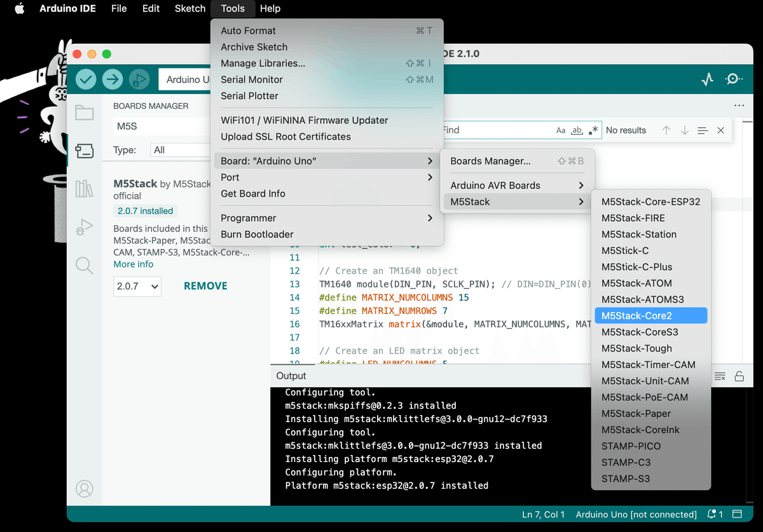763x532 pixels.
Task: Choose Burn Bootloader
Action: (x=327, y=235)
